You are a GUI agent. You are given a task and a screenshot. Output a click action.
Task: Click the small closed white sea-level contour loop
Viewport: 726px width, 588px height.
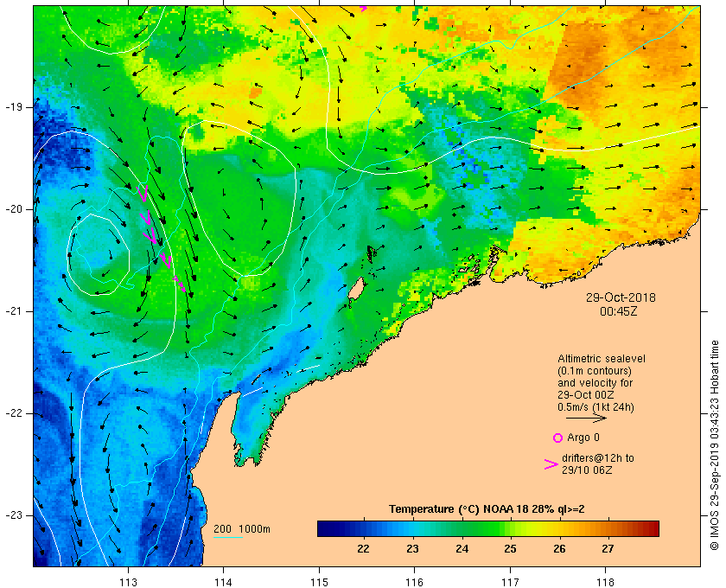click(x=99, y=254)
